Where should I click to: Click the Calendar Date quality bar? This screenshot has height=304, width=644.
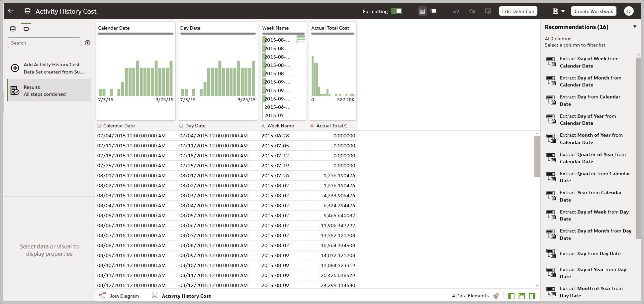pos(136,34)
